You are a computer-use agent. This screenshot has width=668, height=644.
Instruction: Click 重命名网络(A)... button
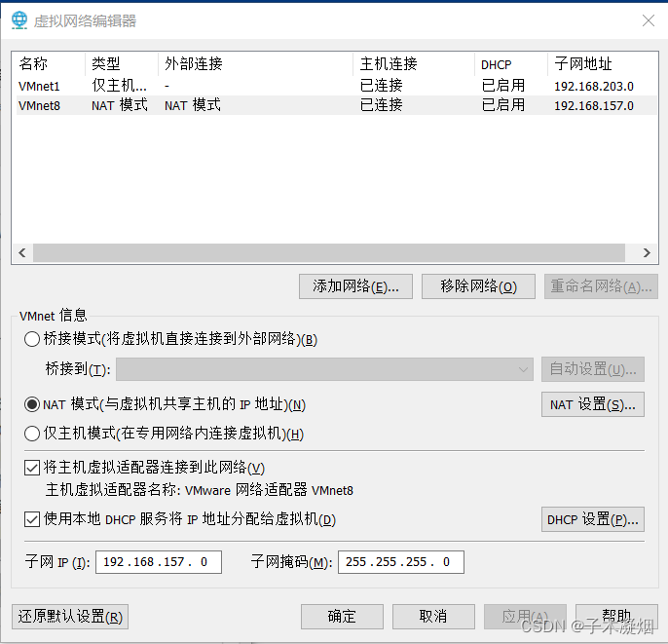tap(601, 286)
